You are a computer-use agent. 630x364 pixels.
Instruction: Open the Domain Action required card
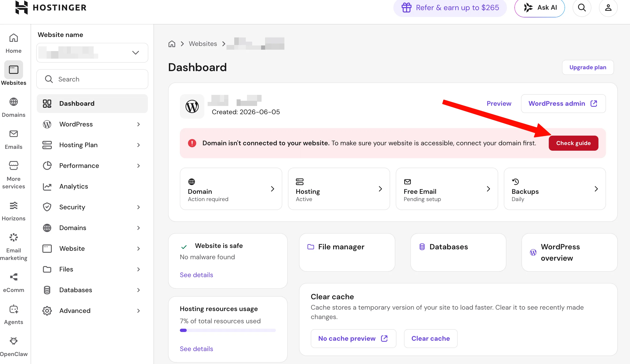click(231, 189)
